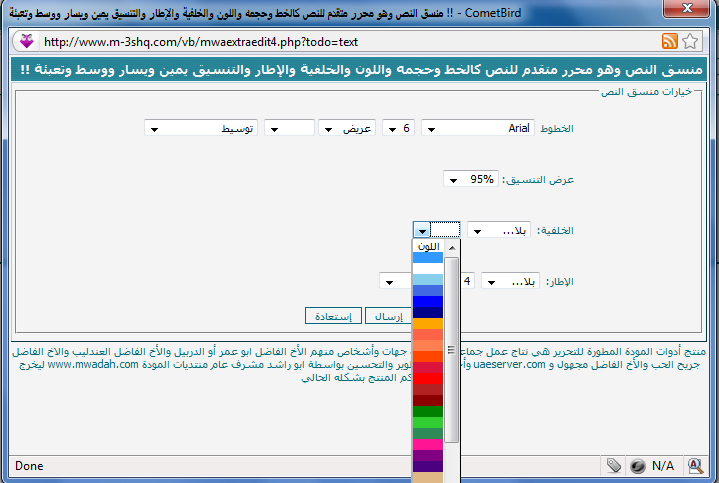Open the توسيط alignment dropdown

click(x=201, y=128)
